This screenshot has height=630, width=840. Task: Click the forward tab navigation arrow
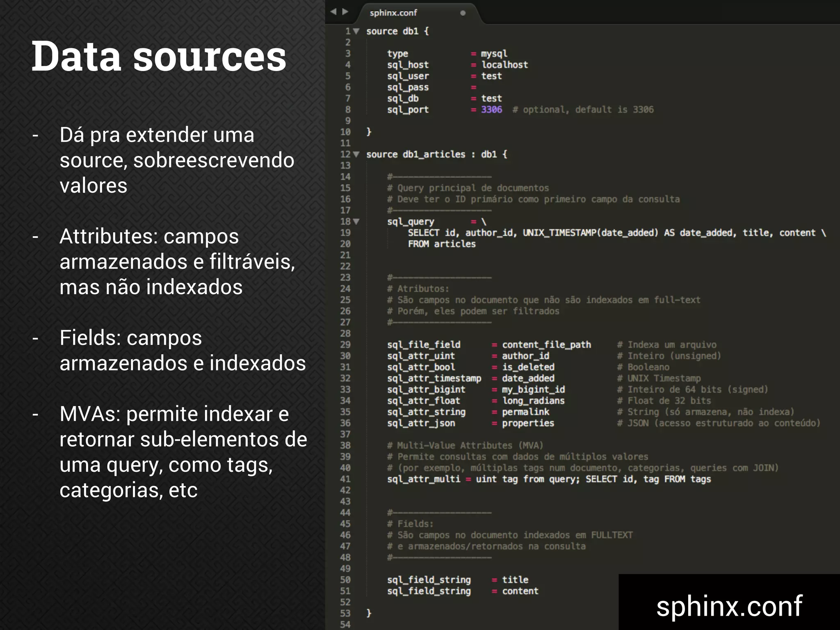click(x=345, y=11)
